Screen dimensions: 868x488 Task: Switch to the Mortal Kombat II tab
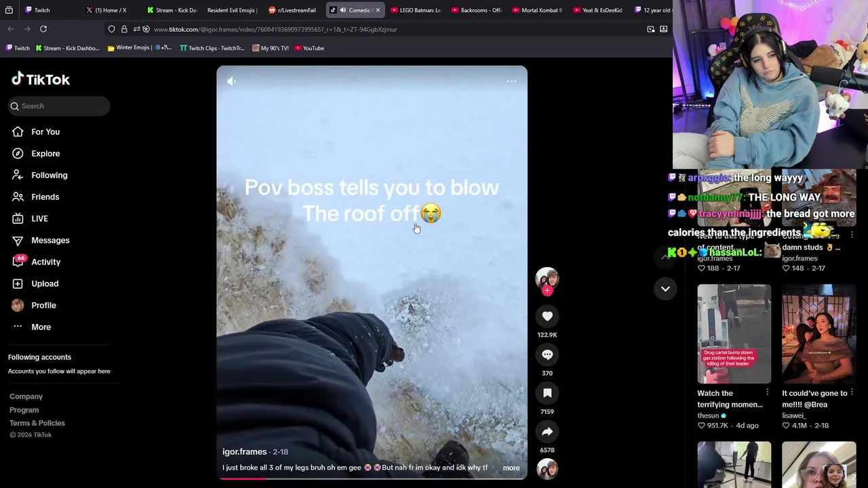tap(536, 10)
